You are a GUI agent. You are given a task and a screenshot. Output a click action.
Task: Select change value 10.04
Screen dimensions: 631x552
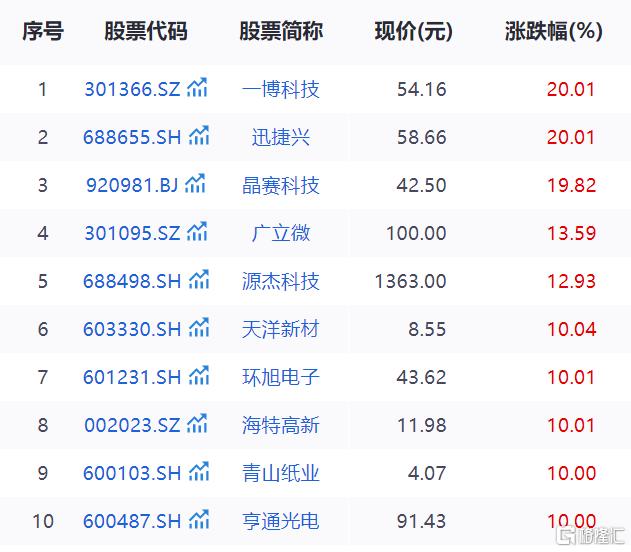(x=571, y=329)
